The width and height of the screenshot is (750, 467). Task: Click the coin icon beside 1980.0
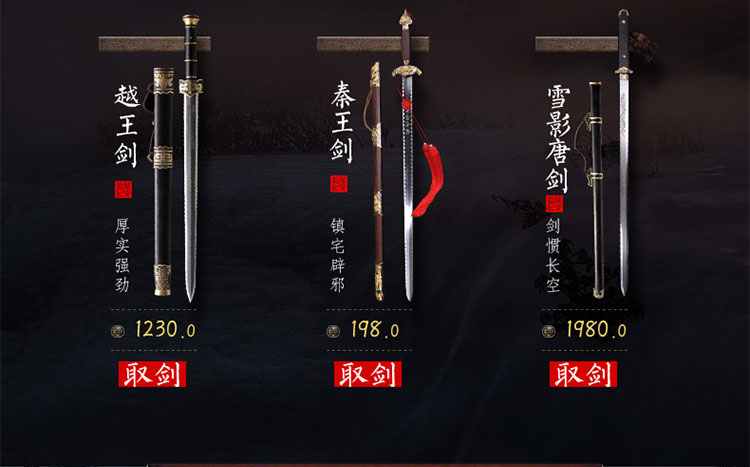point(549,331)
